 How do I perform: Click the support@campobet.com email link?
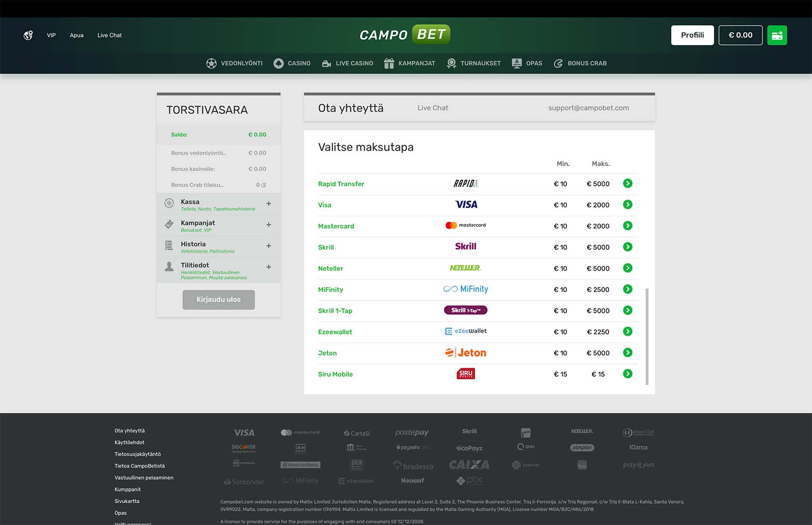coord(588,108)
